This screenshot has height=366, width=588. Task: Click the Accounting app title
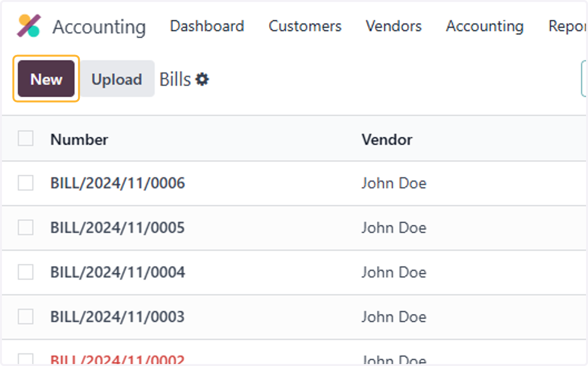pyautogui.click(x=99, y=27)
